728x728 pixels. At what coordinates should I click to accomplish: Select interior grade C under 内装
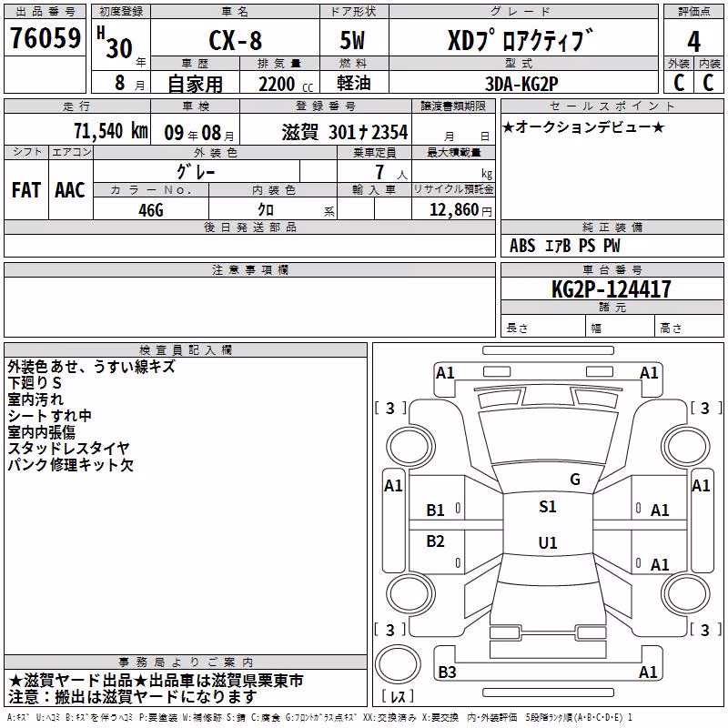click(x=708, y=83)
